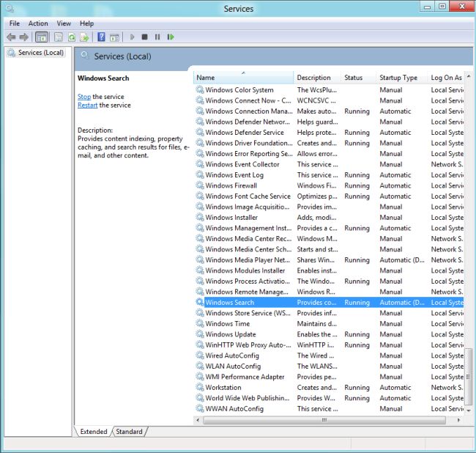The image size is (476, 453).
Task: Select Windows Connection Manager service name
Action: [x=249, y=111]
